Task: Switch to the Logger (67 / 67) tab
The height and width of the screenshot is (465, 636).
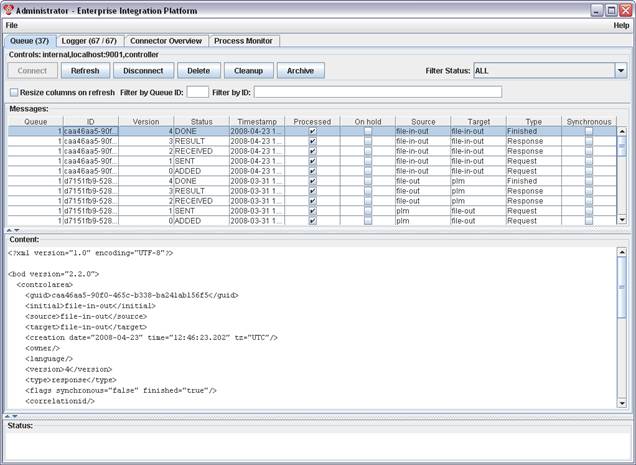Action: 89,41
